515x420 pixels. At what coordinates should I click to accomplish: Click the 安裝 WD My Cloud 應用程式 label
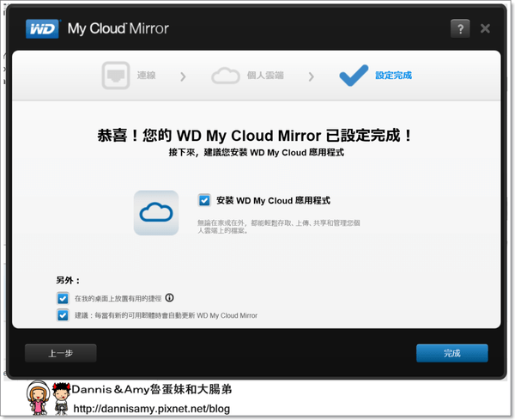click(273, 200)
